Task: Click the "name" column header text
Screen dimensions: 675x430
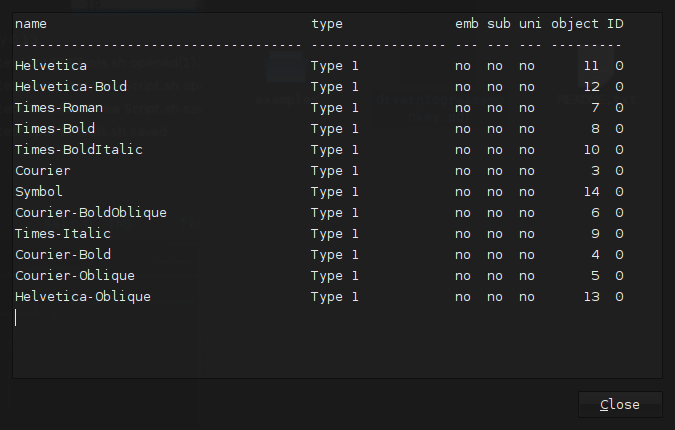Action: click(x=31, y=24)
